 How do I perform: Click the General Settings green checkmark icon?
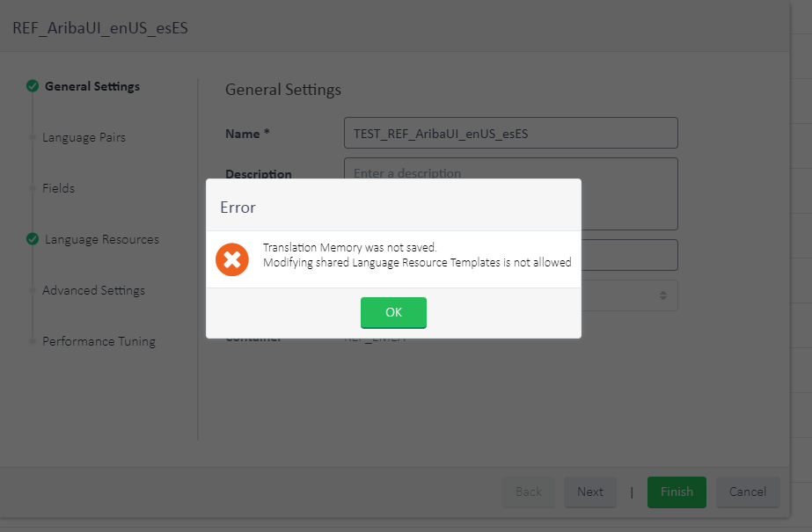click(33, 86)
